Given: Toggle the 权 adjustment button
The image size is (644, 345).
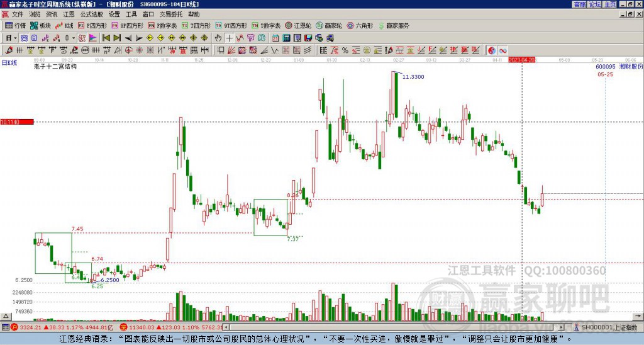Looking at the screenshot, I should point(82,38).
